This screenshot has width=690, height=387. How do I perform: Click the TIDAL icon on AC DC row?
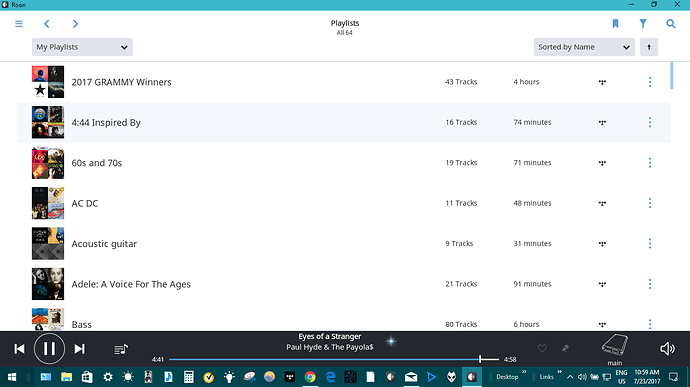coord(602,203)
